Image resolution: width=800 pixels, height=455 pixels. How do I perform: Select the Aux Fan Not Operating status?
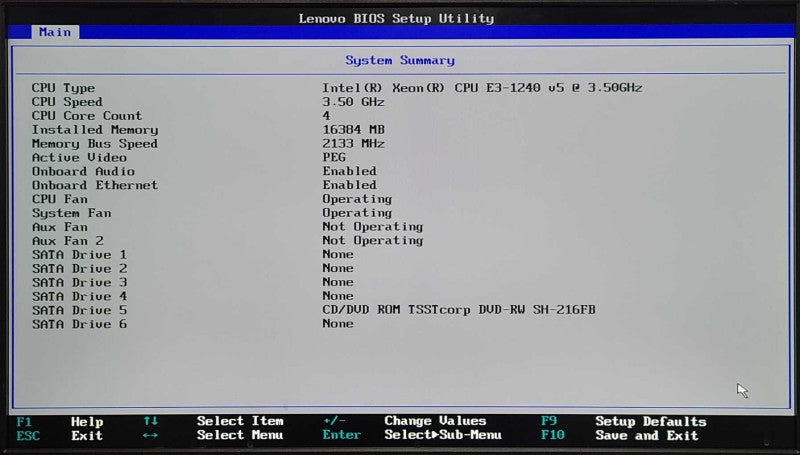click(x=372, y=226)
